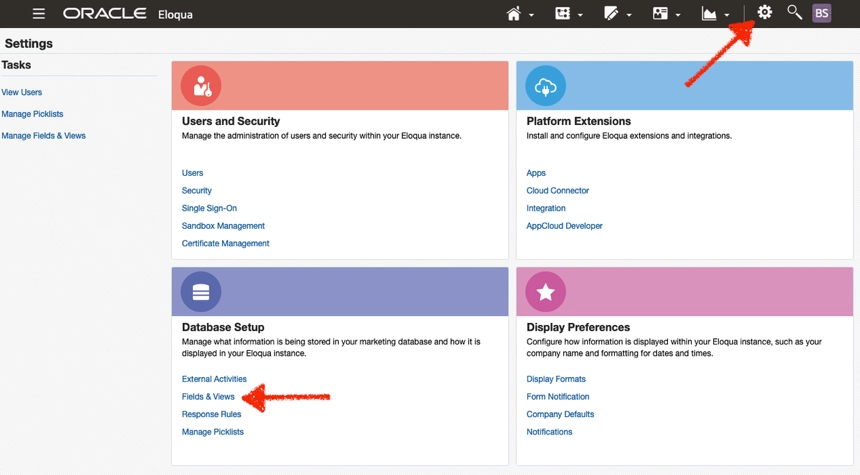
Task: Open the Fields & Views link
Action: (208, 397)
